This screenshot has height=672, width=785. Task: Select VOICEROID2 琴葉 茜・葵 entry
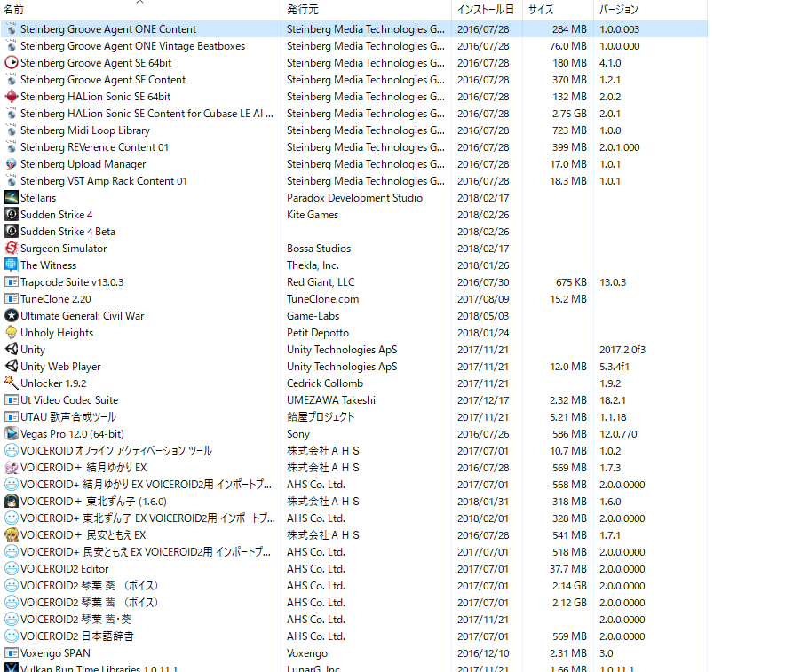click(x=76, y=620)
